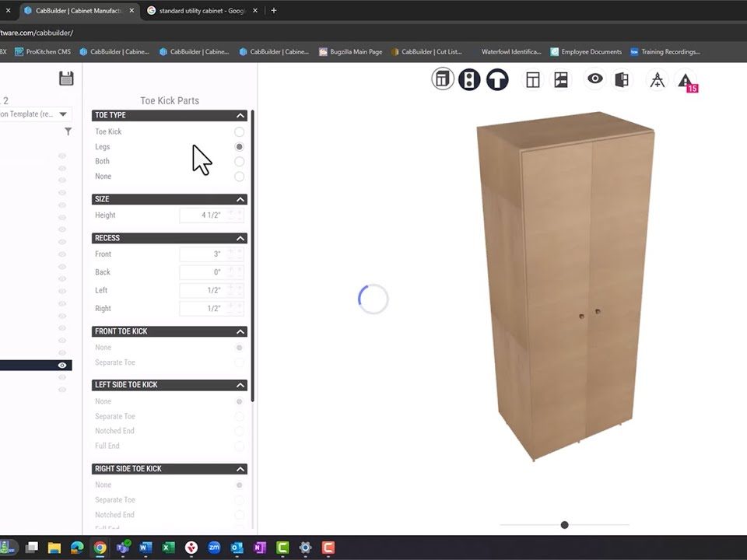Collapse the RECESS section header
This screenshot has width=747, height=560.
[x=239, y=237]
